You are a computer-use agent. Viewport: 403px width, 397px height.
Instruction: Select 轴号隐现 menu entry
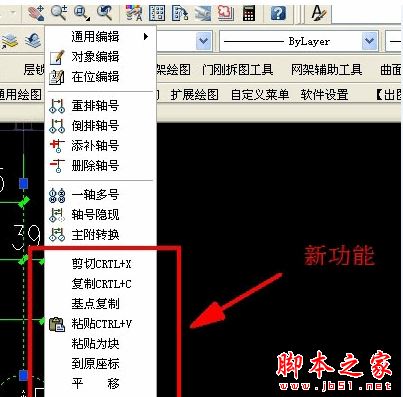[101, 215]
